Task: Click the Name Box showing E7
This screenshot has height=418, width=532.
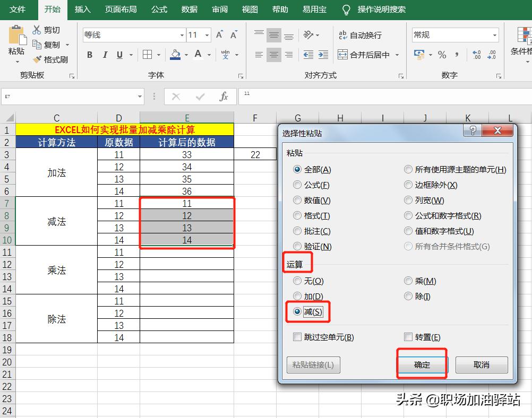Action: [x=69, y=97]
